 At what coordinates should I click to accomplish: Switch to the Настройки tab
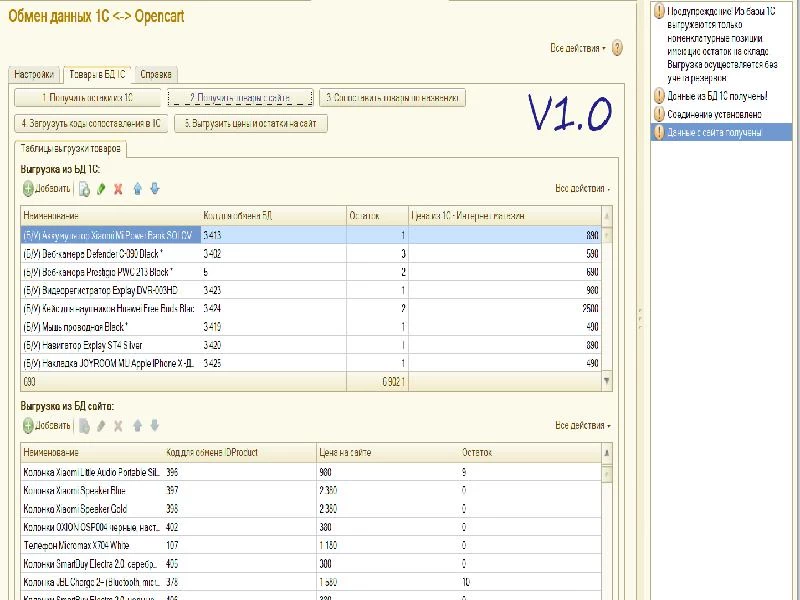34,74
